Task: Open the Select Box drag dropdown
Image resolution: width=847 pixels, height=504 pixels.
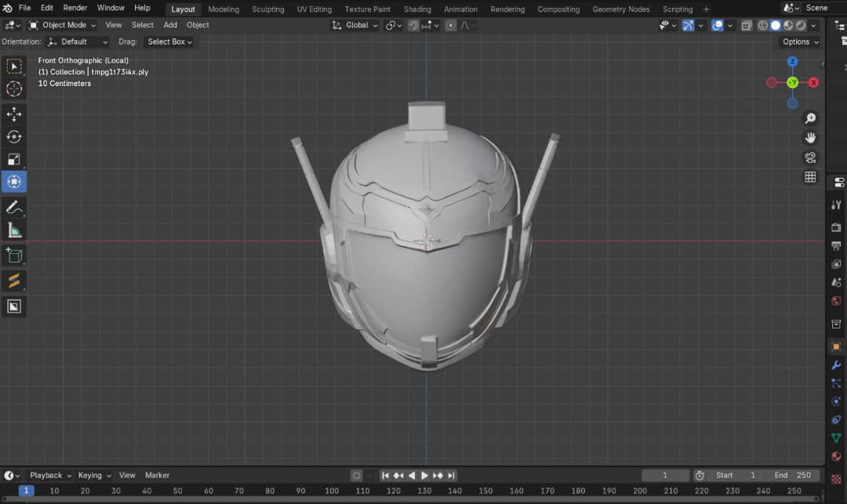Action: click(x=169, y=42)
